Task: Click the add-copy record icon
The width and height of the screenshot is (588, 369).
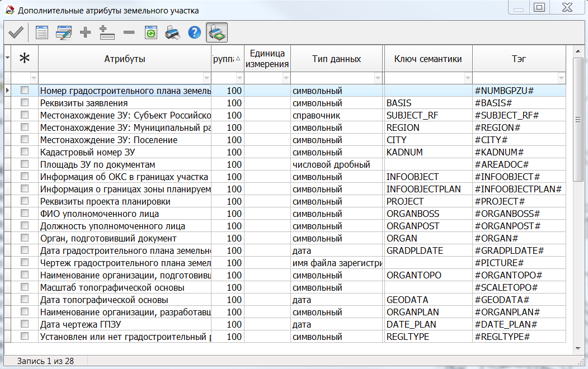Action: tap(107, 33)
